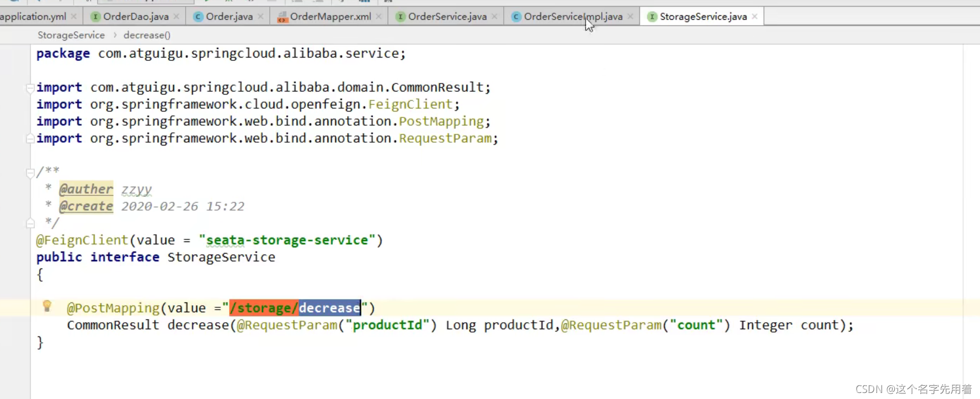Click the yellow intention light bulb icon
This screenshot has width=980, height=399.
pyautogui.click(x=47, y=306)
